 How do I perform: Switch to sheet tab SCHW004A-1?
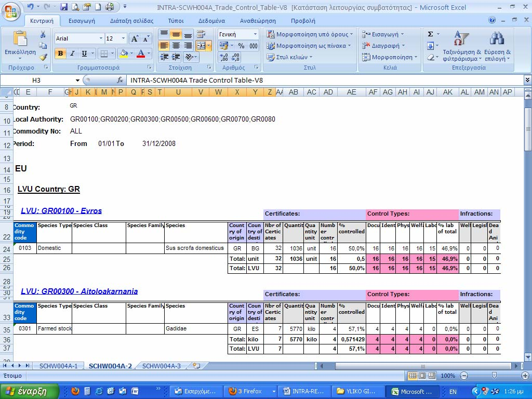(x=58, y=366)
